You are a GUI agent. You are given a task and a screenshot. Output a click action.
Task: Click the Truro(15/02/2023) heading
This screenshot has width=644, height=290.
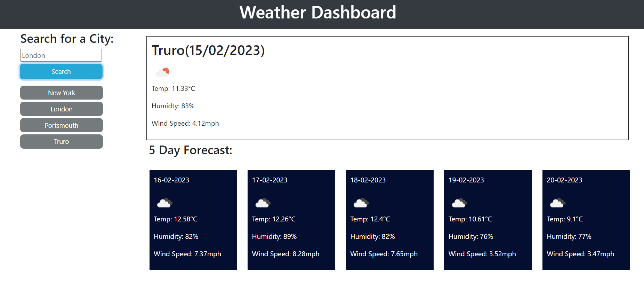pyautogui.click(x=208, y=50)
